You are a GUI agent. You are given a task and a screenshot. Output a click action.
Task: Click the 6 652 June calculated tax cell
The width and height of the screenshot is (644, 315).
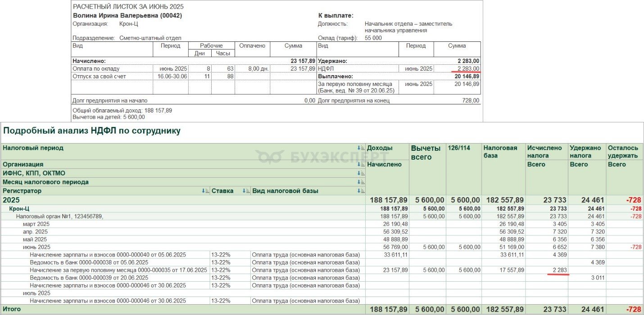click(559, 247)
